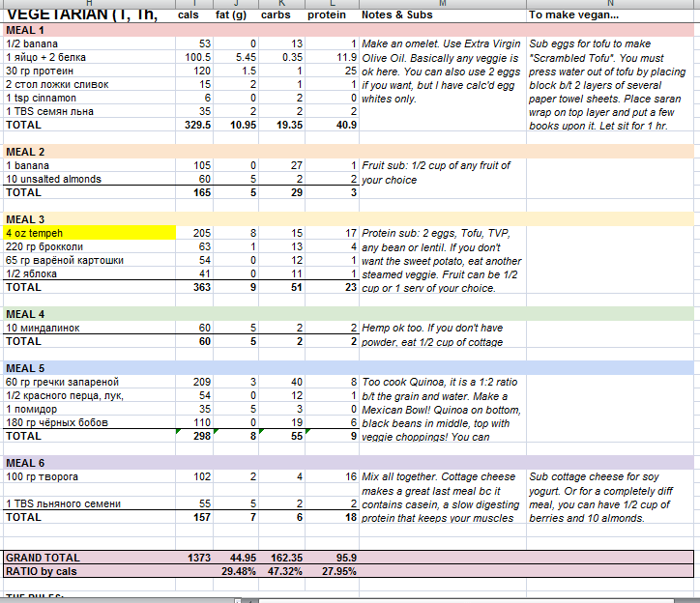Screen dimensions: 700x603
Task: Click grand total carbs 162.35
Action: (x=281, y=558)
